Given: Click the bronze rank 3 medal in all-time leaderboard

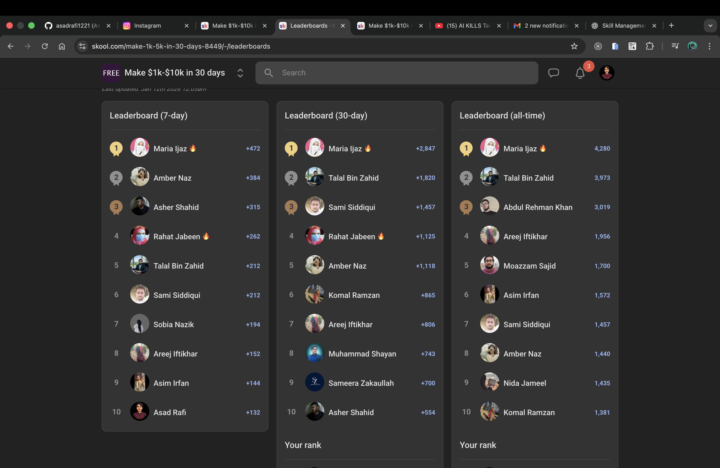Looking at the screenshot, I should [x=466, y=207].
